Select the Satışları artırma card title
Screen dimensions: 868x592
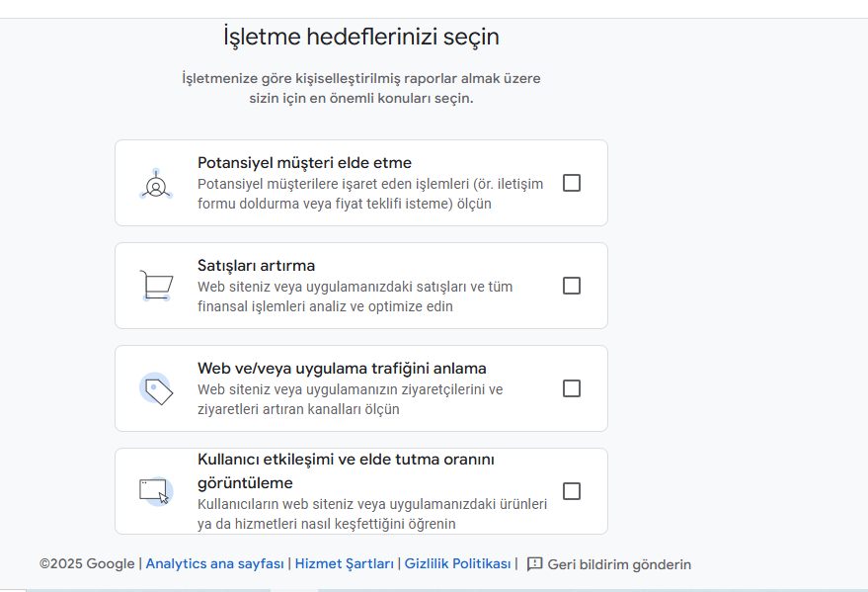[x=256, y=266]
